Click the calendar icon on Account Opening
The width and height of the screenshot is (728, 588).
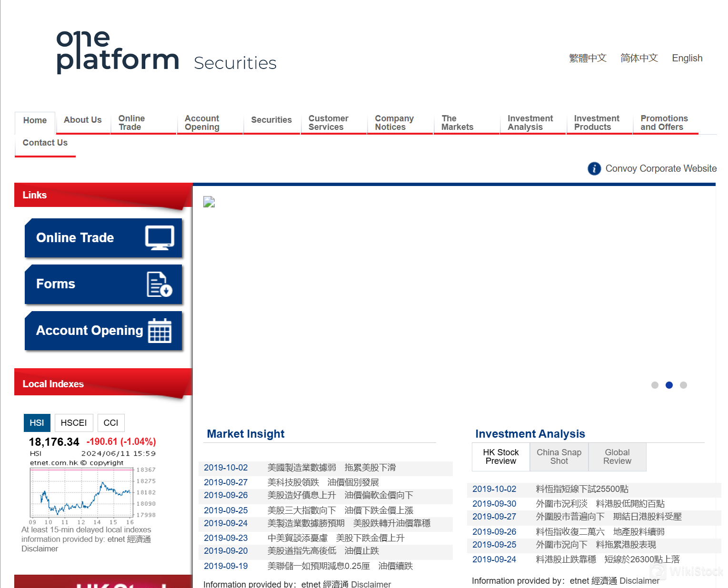(160, 331)
